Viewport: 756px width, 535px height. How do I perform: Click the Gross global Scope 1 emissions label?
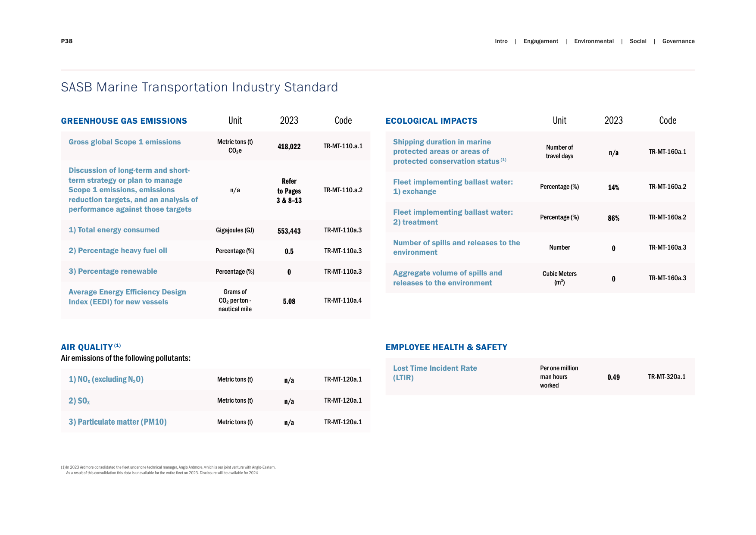click(125, 142)
